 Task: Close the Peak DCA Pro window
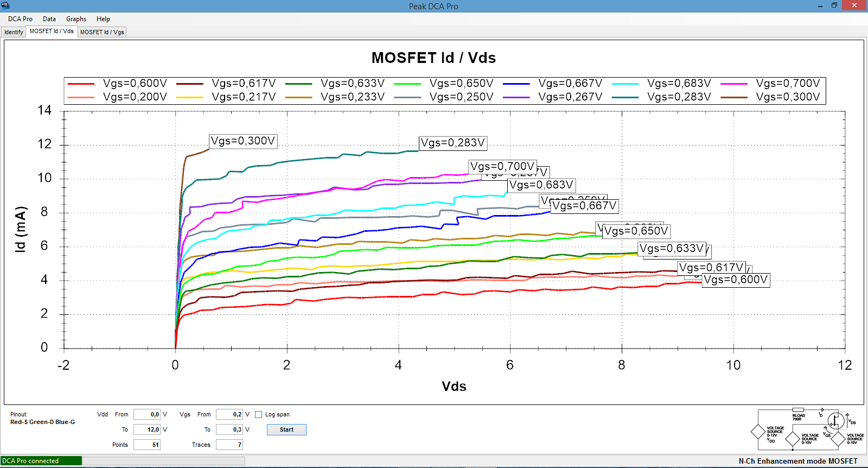pos(854,5)
